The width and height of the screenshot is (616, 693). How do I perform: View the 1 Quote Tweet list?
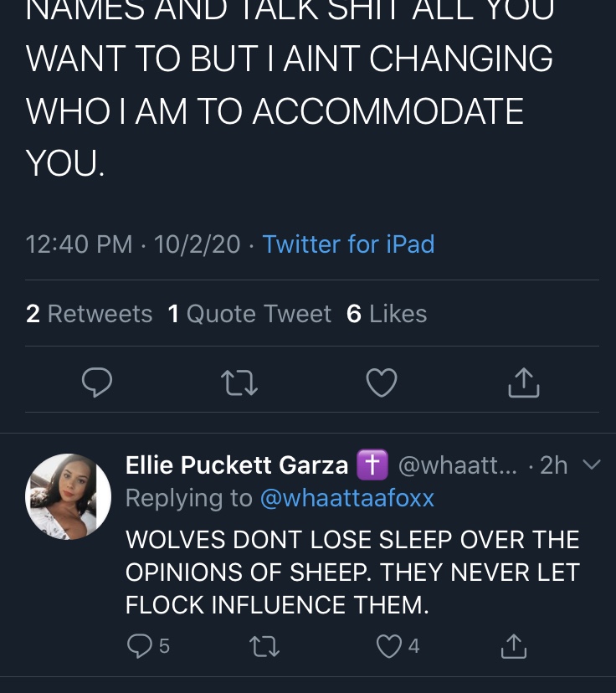[x=249, y=314]
